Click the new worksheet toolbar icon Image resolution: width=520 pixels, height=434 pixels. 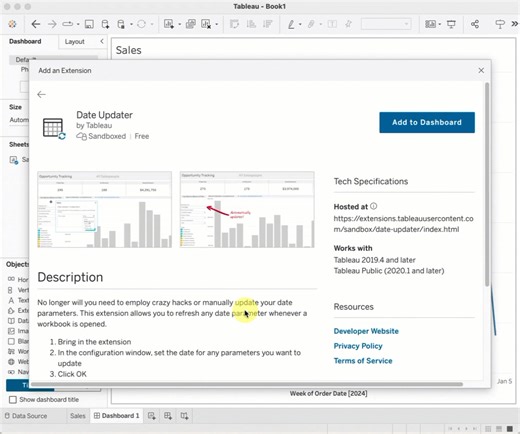tap(169, 24)
